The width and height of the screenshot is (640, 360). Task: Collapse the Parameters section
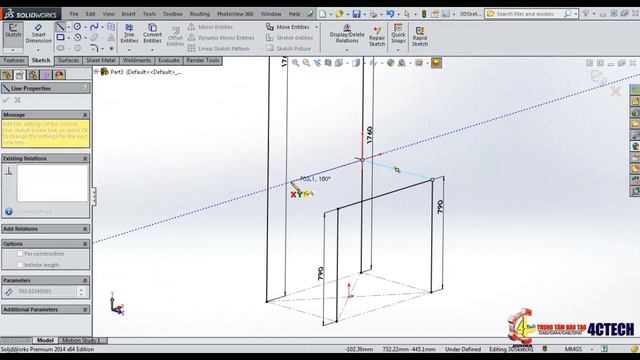tap(85, 280)
